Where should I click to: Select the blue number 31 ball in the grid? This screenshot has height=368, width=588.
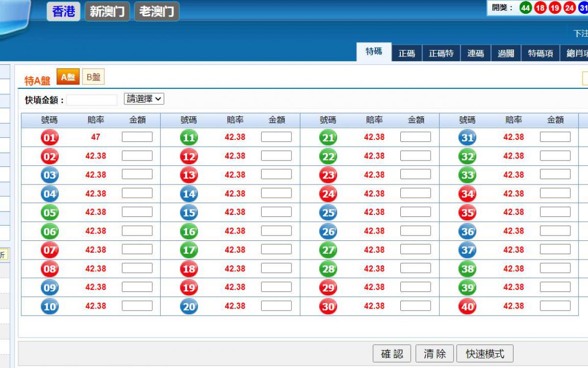(x=467, y=138)
